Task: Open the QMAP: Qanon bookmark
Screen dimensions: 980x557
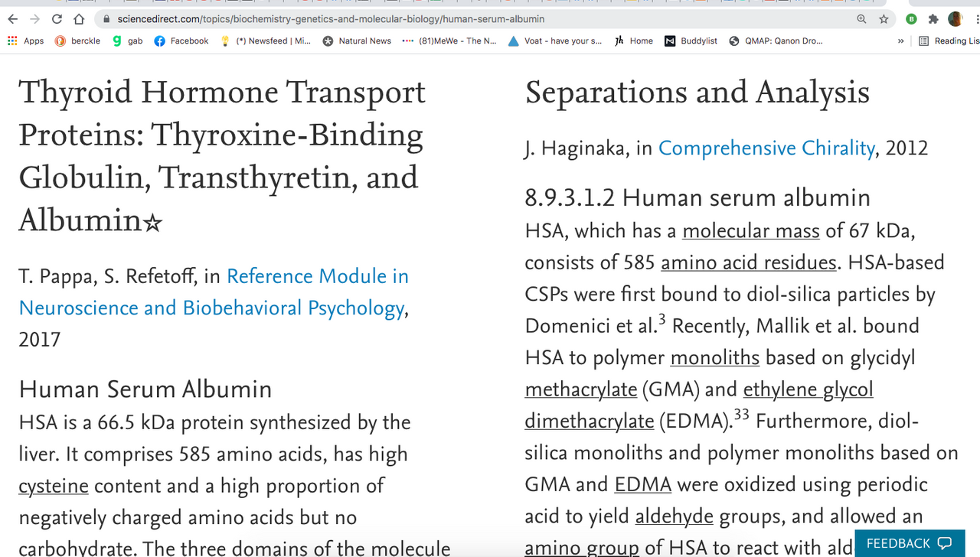Action: click(x=776, y=41)
